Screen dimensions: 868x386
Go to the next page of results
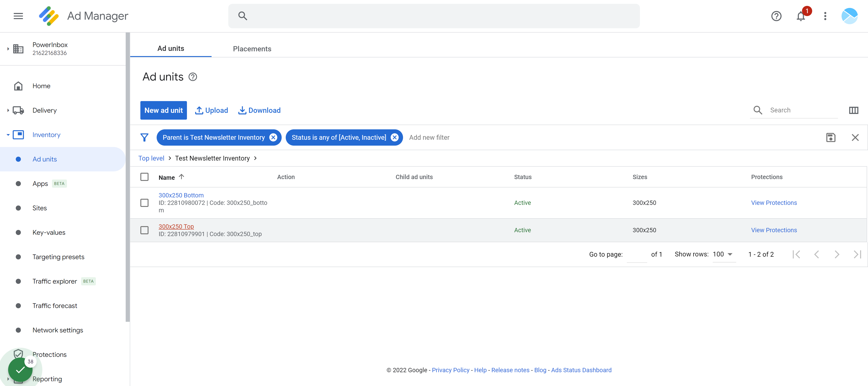(837, 255)
